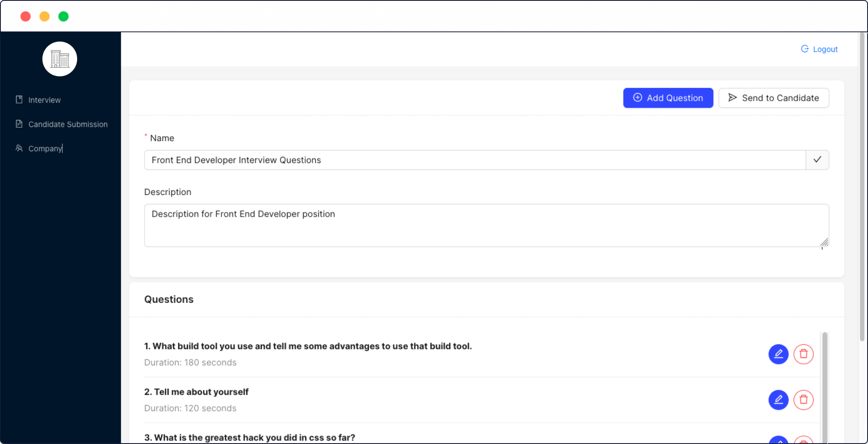Click the yellow minimize window button
The height and width of the screenshot is (444, 868).
45,17
